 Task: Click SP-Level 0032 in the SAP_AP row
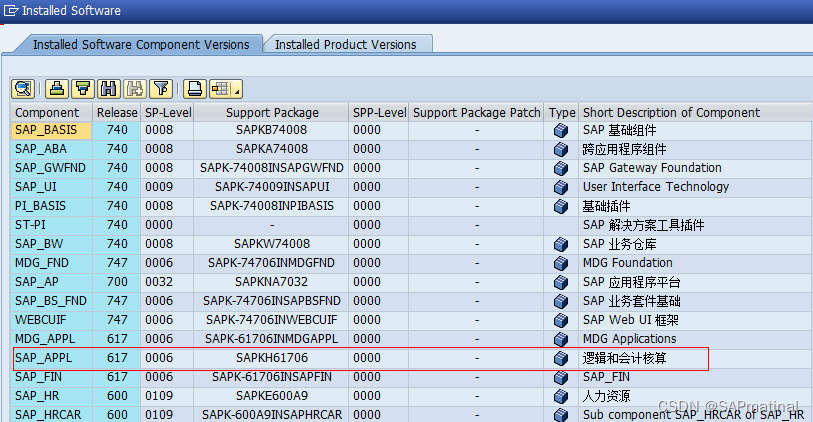pos(159,282)
